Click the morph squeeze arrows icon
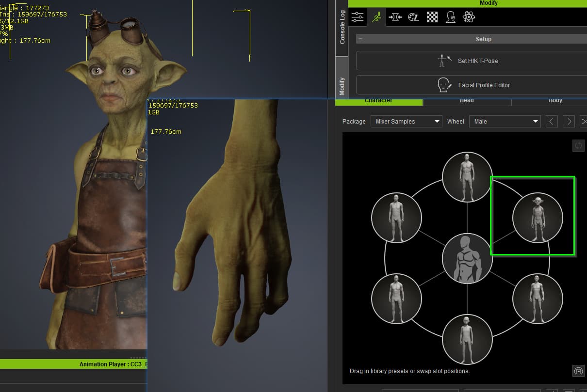The width and height of the screenshot is (587, 392). (x=395, y=17)
